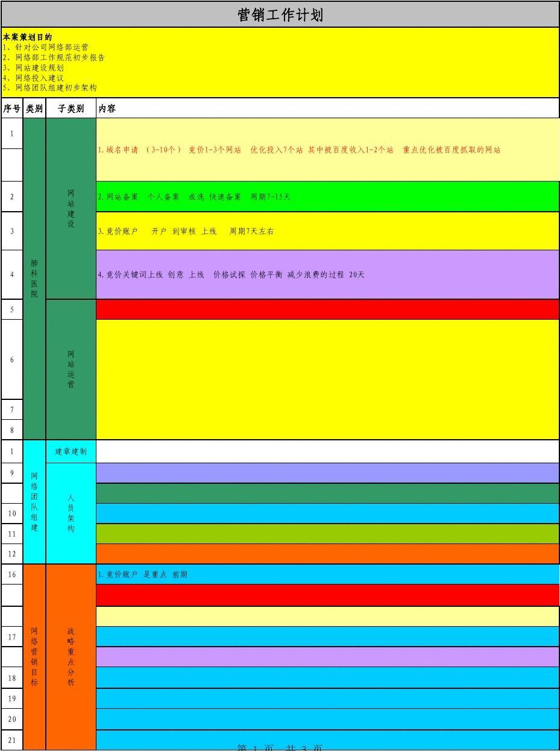
Task: Click the 子类别 header cell
Action: [x=71, y=109]
